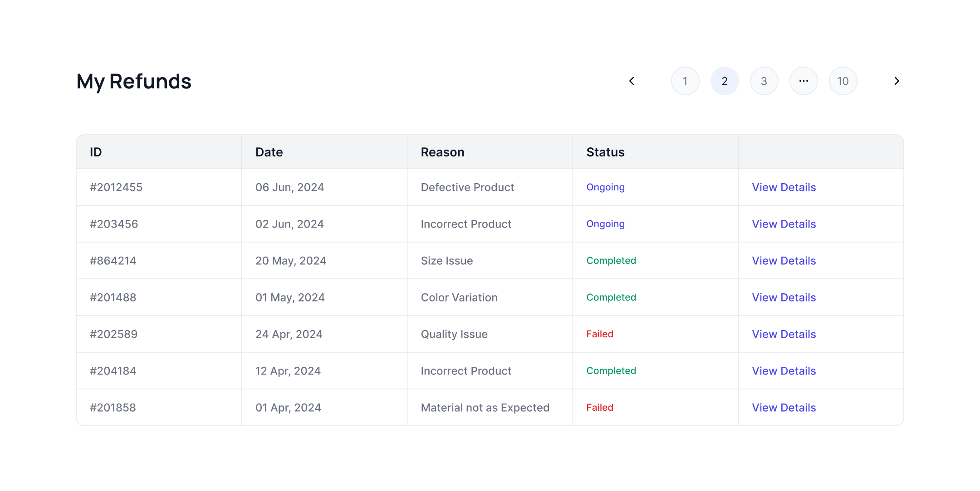This screenshot has width=980, height=491.
Task: View details for refund #201488
Action: (x=784, y=297)
